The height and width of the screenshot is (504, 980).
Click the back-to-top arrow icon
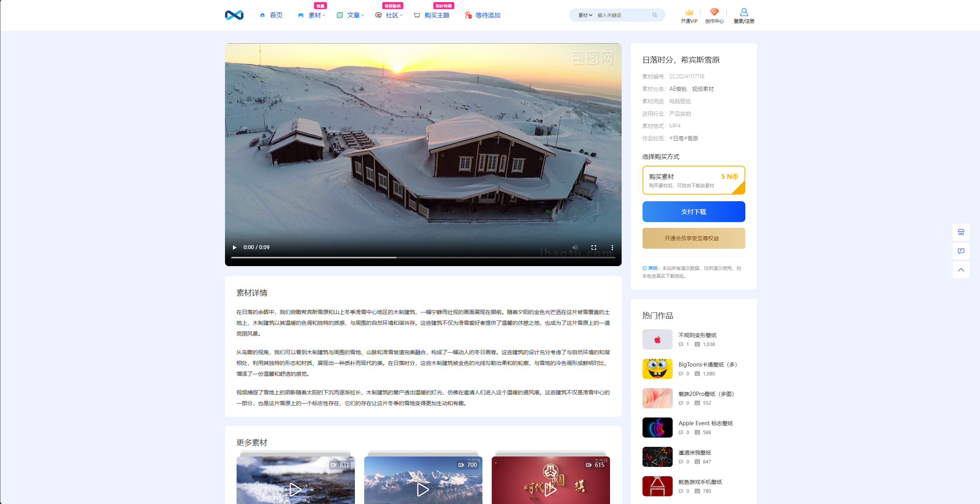tap(961, 270)
